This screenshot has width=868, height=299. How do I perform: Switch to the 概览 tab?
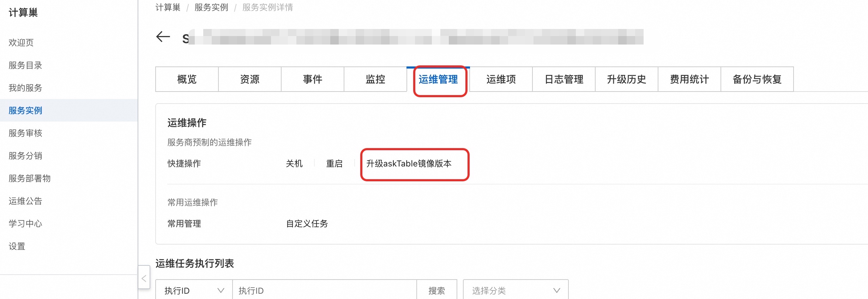coord(187,79)
